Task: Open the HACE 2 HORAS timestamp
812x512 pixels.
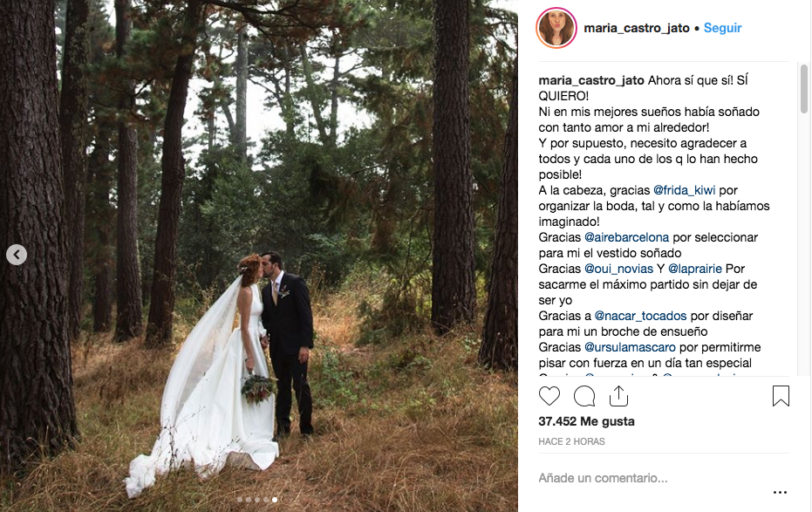Action: 572,441
